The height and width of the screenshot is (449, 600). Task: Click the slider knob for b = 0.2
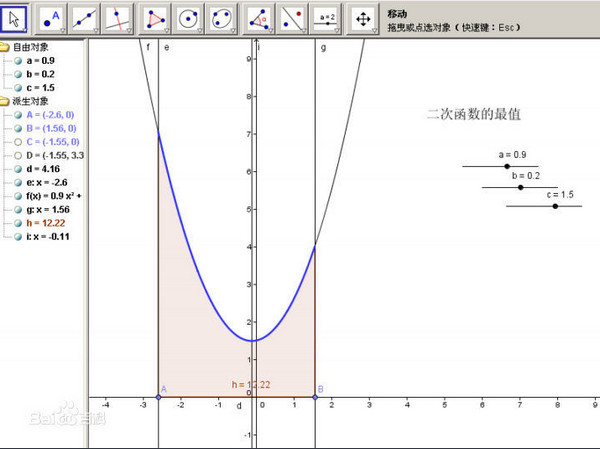coord(520,187)
